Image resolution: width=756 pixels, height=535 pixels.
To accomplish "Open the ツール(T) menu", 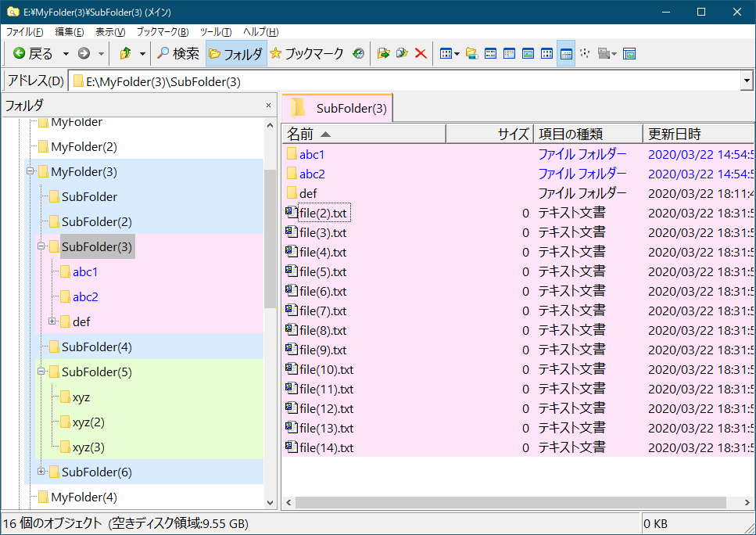I will 215,32.
